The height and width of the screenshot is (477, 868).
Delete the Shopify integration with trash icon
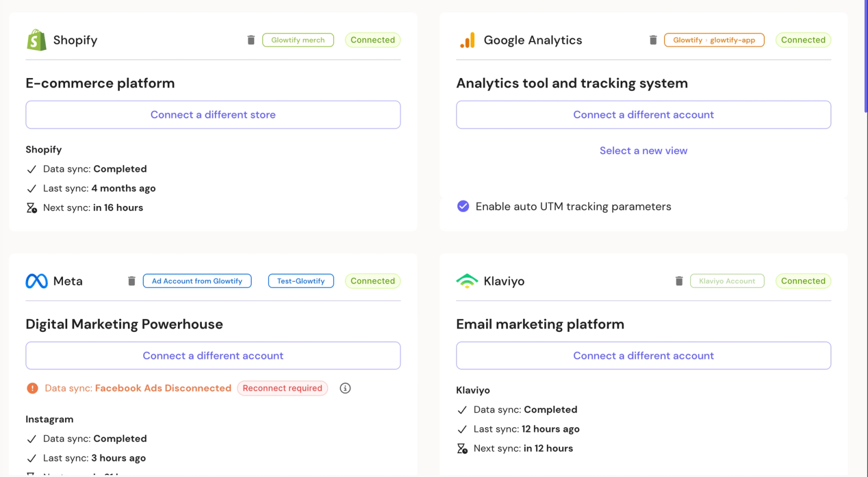(x=251, y=40)
